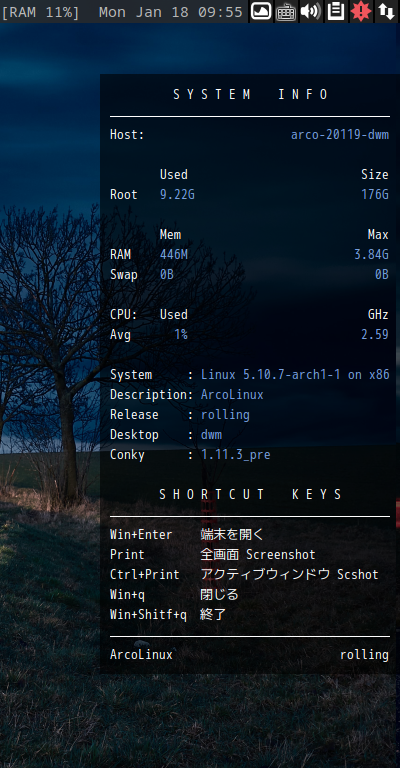Open the clipboard manager tray icon
400x768 pixels.
point(336,11)
